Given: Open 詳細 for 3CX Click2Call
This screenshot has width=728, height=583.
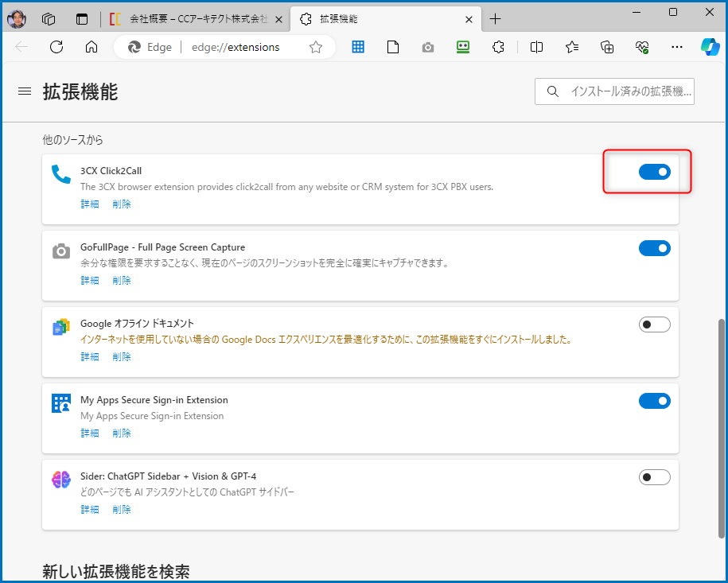Looking at the screenshot, I should 90,204.
